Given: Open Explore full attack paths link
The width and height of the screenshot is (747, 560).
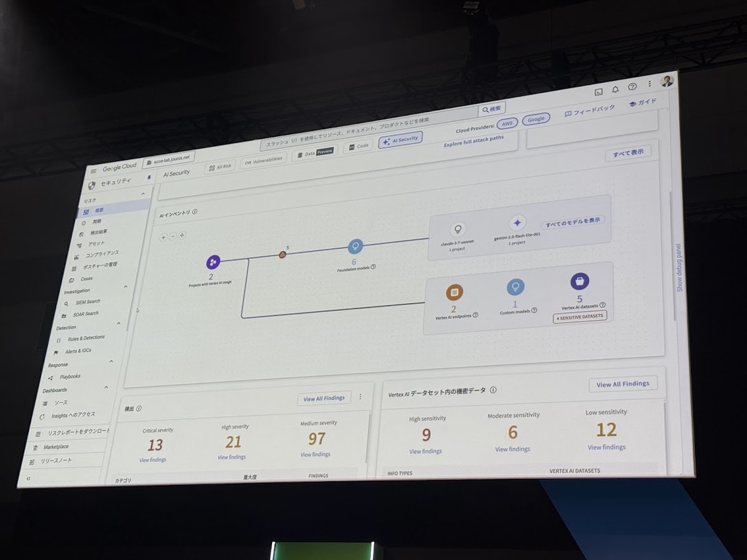Looking at the screenshot, I should point(474,141).
